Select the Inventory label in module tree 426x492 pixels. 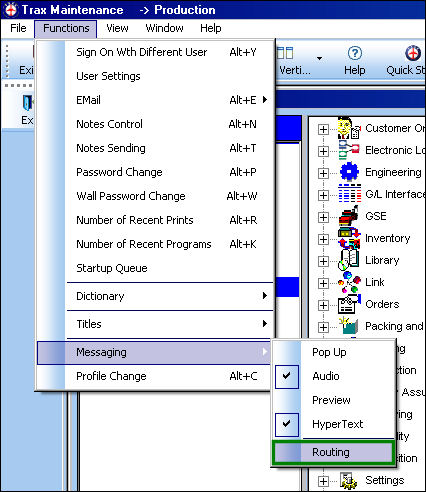pos(387,239)
